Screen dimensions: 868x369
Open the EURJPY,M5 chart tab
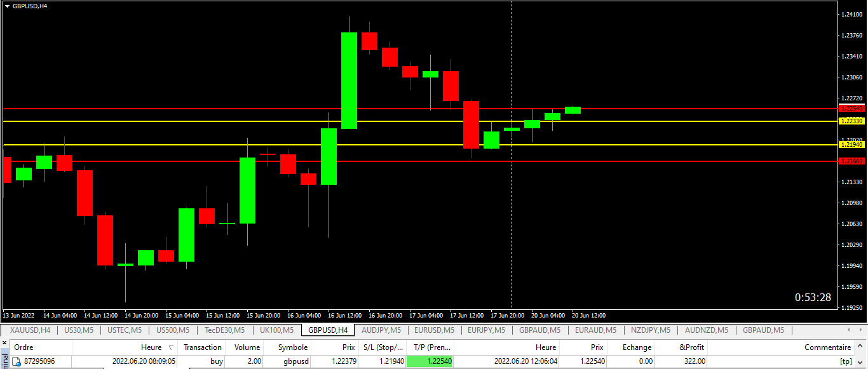click(x=486, y=330)
